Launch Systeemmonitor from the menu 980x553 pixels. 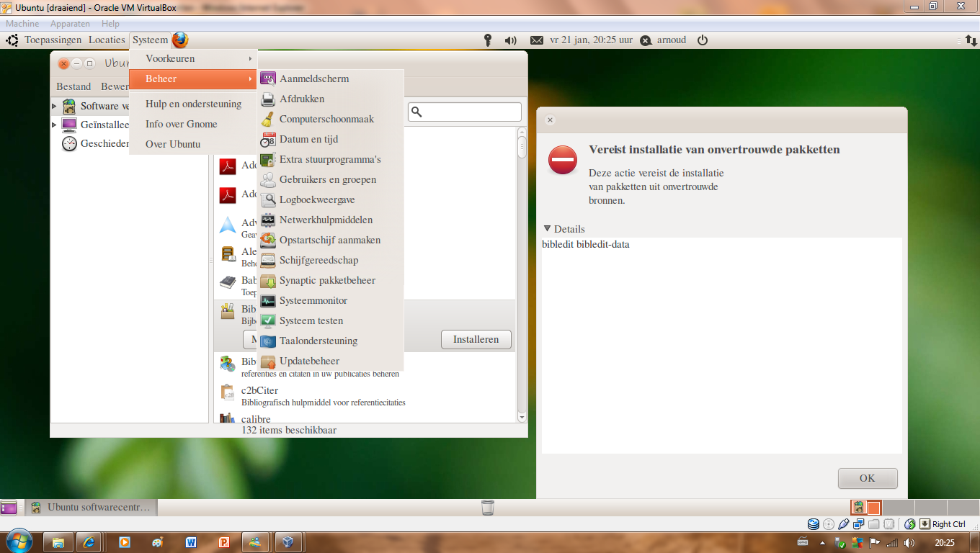coord(313,300)
